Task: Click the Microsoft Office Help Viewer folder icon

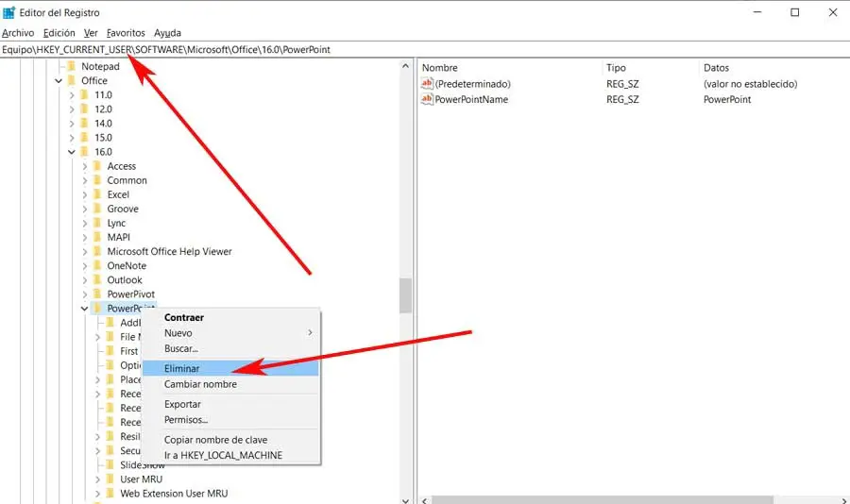Action: (x=97, y=251)
